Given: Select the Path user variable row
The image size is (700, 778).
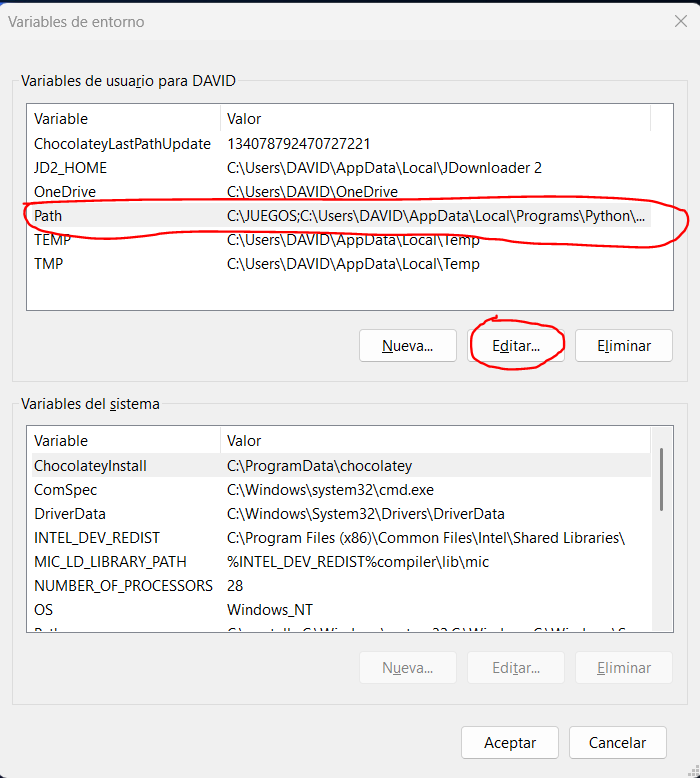Looking at the screenshot, I should 341,216.
